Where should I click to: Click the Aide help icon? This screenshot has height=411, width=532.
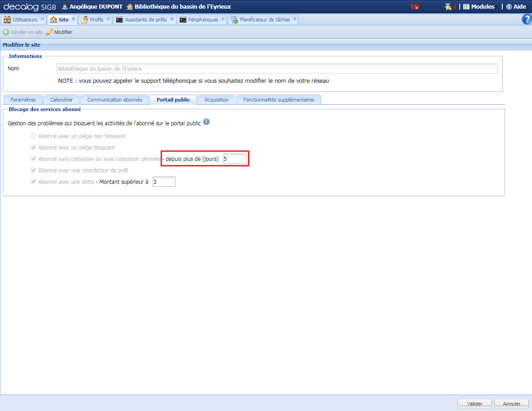tap(509, 6)
